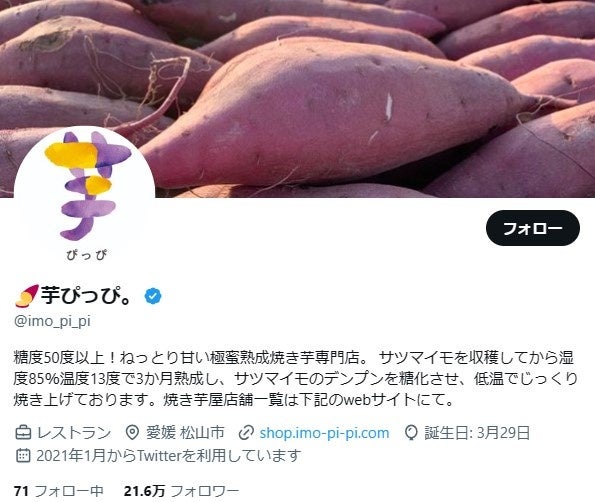Click the location pin icon
Image resolution: width=595 pixels, height=502 pixels.
(132, 433)
